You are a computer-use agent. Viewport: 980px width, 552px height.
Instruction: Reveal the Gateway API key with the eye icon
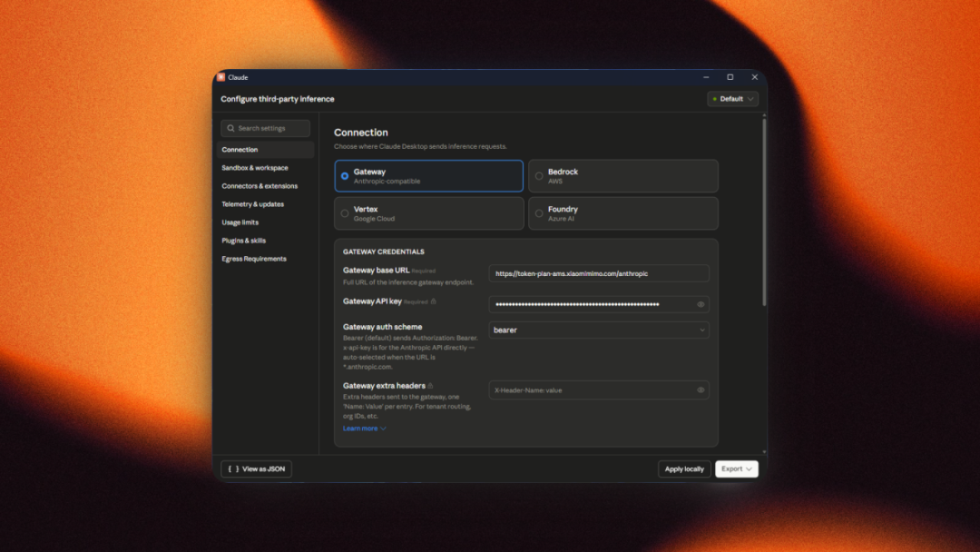pyautogui.click(x=701, y=304)
